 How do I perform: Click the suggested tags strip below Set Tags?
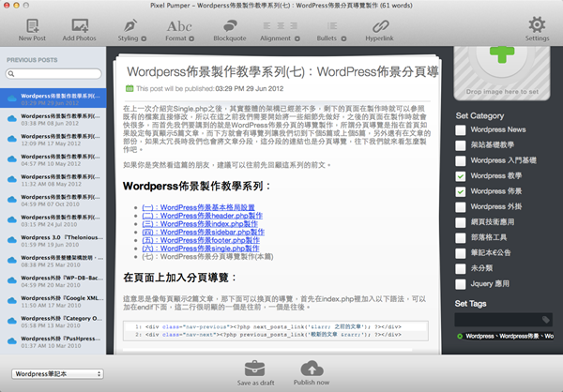pos(505,337)
